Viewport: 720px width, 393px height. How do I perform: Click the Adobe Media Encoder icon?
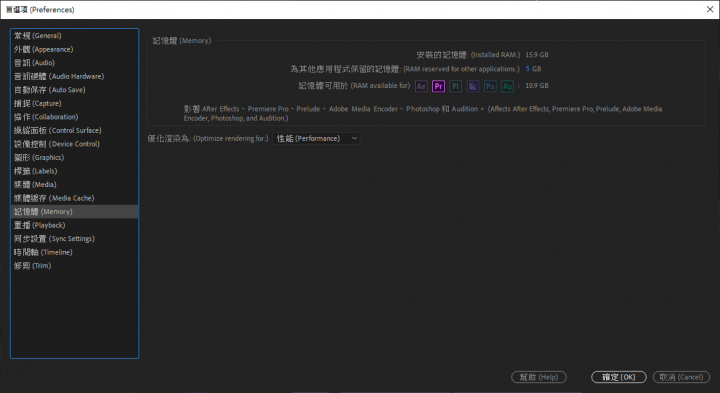tap(473, 86)
